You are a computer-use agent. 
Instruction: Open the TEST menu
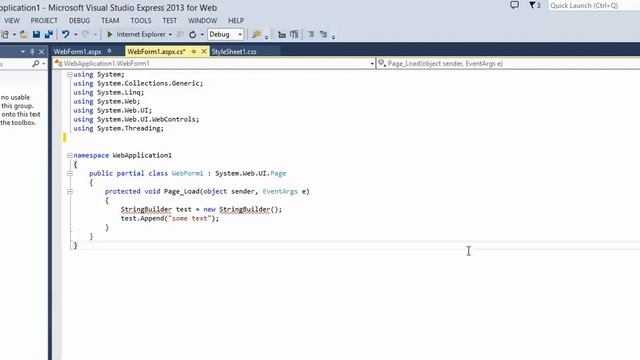tap(169, 20)
